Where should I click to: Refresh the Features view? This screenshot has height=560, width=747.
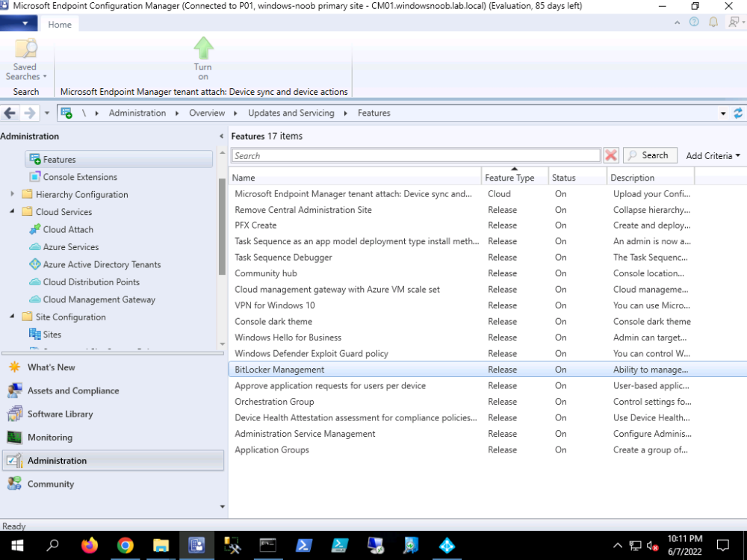pyautogui.click(x=738, y=113)
